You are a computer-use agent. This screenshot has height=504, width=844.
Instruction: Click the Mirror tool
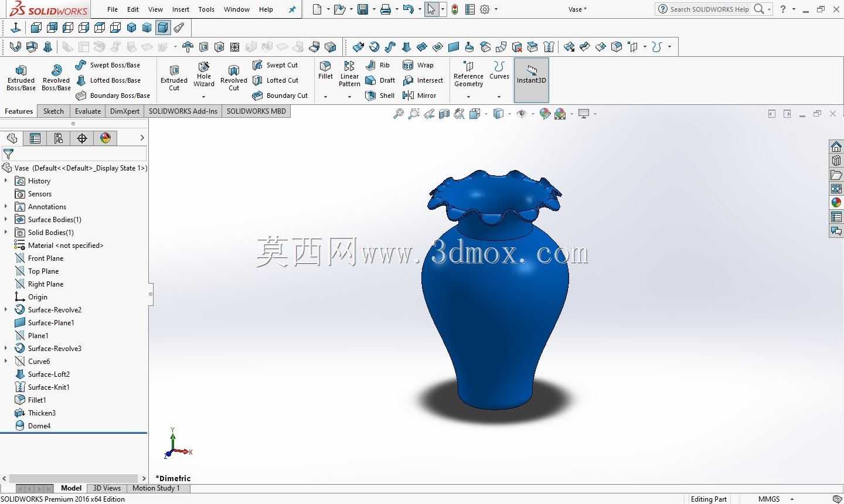(x=420, y=96)
